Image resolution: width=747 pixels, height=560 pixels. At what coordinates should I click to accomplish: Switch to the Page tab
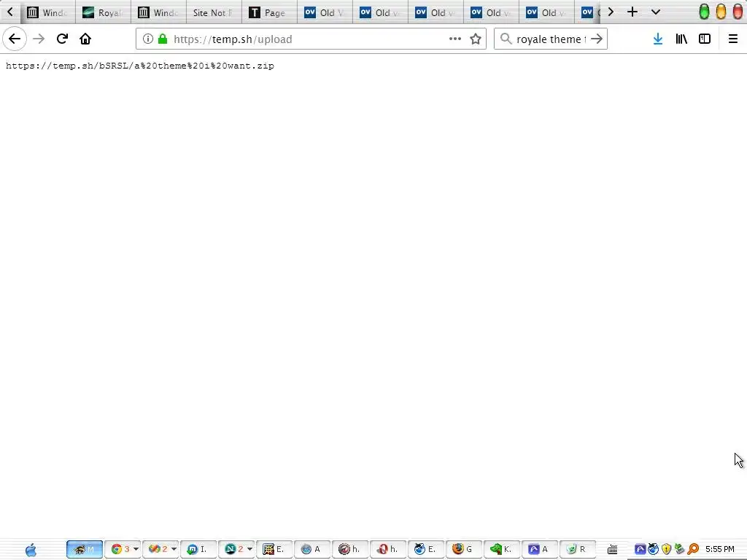[x=269, y=12]
